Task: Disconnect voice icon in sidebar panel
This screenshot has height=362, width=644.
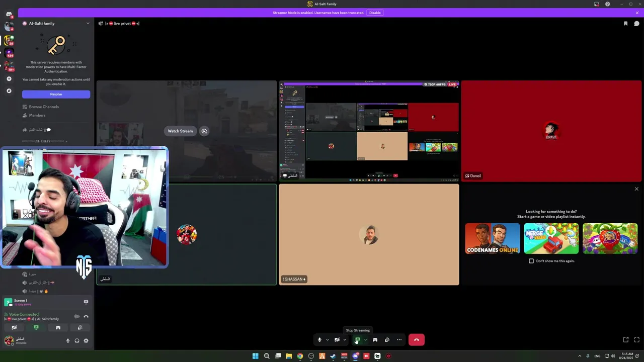Action: tap(86, 316)
